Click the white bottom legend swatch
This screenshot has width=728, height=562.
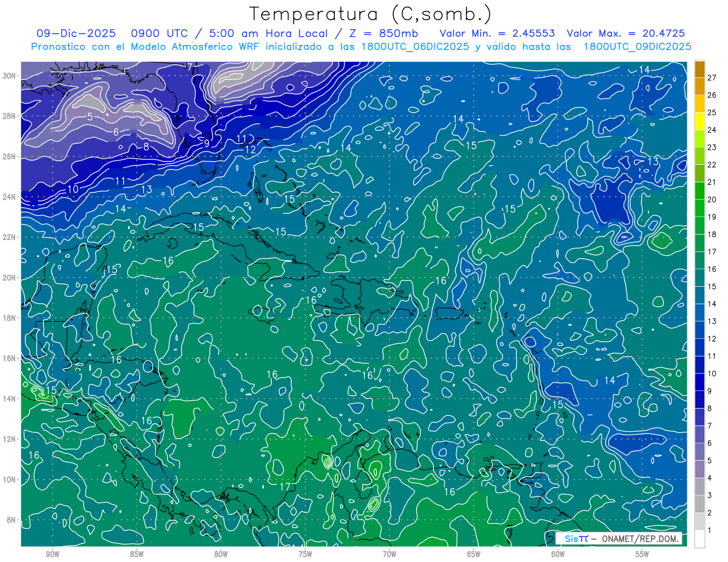click(699, 539)
